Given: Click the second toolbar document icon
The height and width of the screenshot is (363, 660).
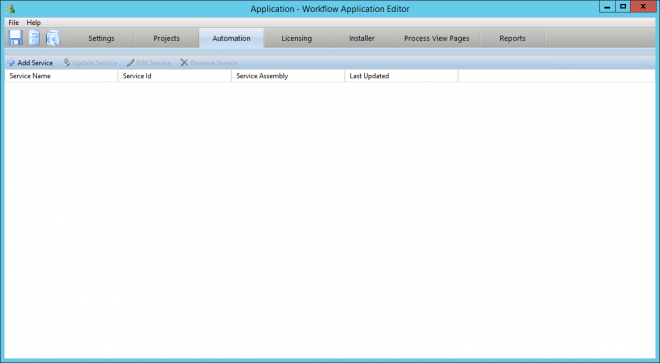Looking at the screenshot, I should pyautogui.click(x=34, y=38).
